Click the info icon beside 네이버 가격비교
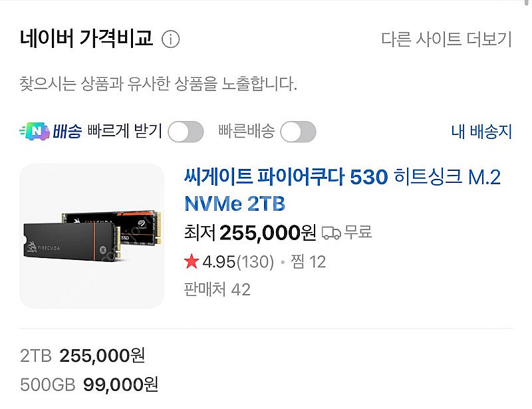The image size is (532, 409). (170, 39)
